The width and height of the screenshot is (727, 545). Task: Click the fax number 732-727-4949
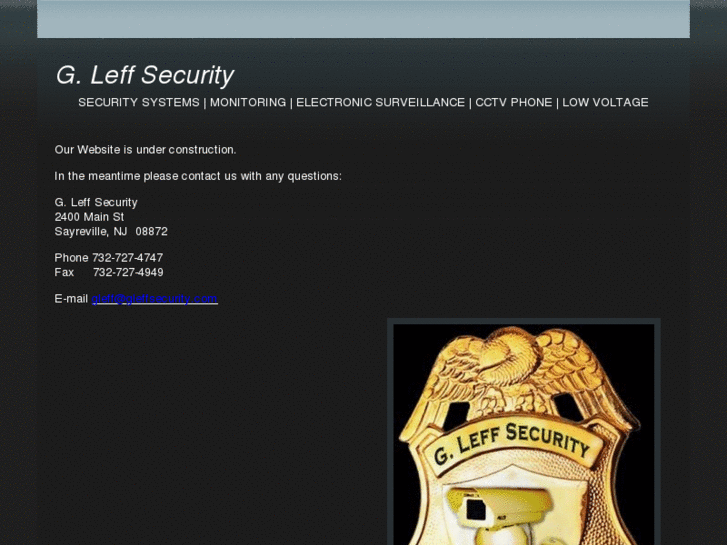pos(128,272)
